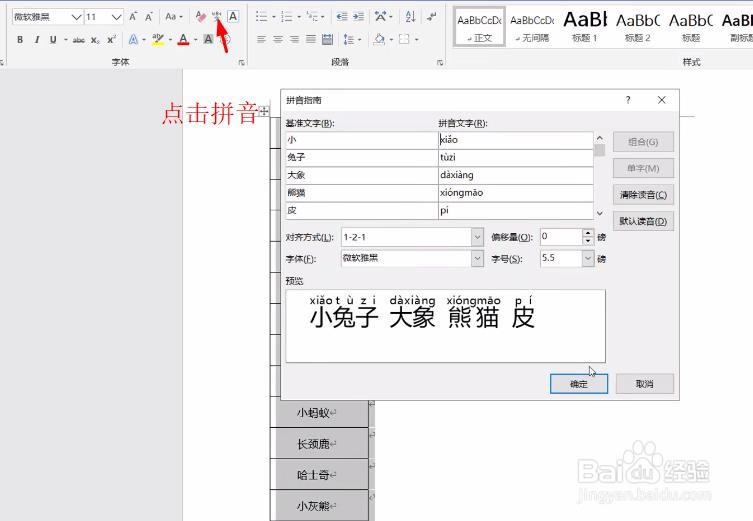
Task: Open the Phonetic Guide ribbon icon
Action: [217, 16]
